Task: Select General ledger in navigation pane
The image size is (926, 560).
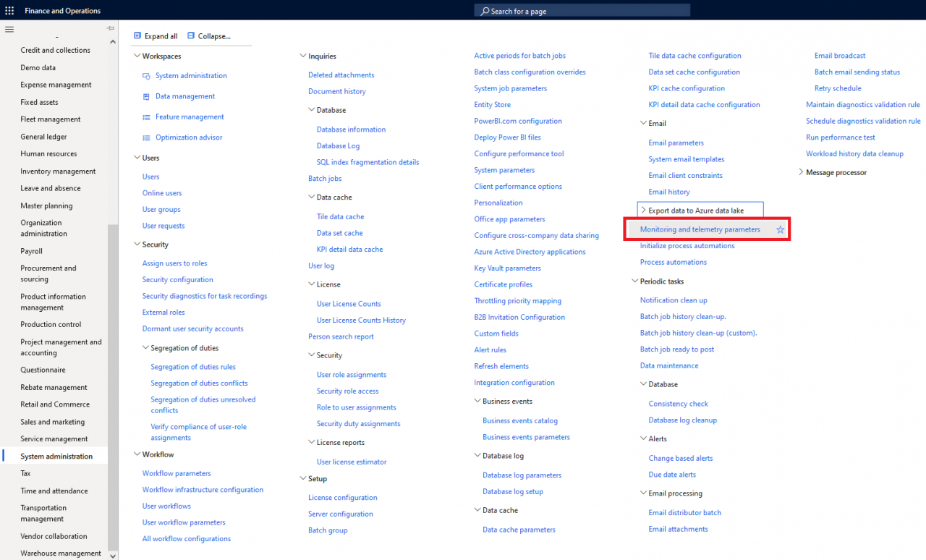Action: 43,137
